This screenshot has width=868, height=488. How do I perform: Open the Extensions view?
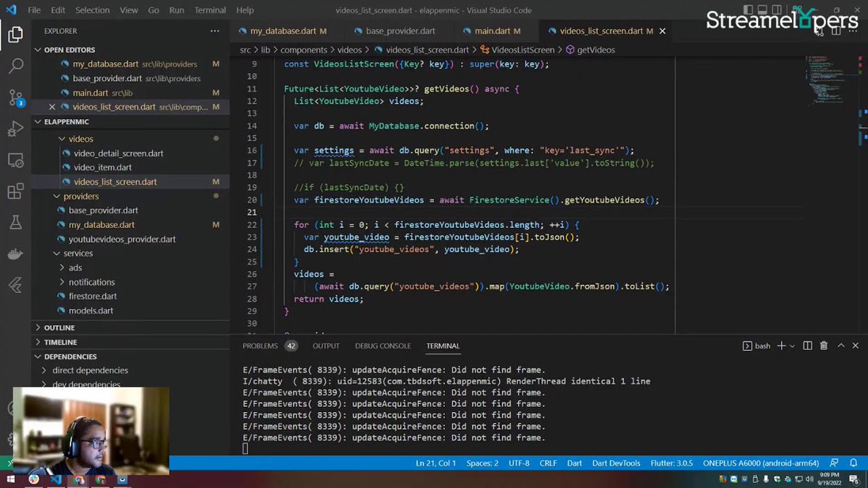coord(16,191)
